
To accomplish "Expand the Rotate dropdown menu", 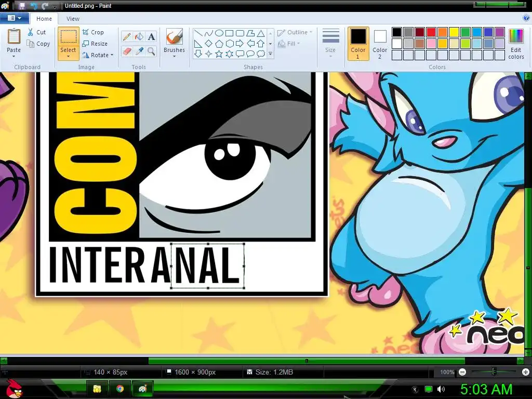I will click(112, 55).
